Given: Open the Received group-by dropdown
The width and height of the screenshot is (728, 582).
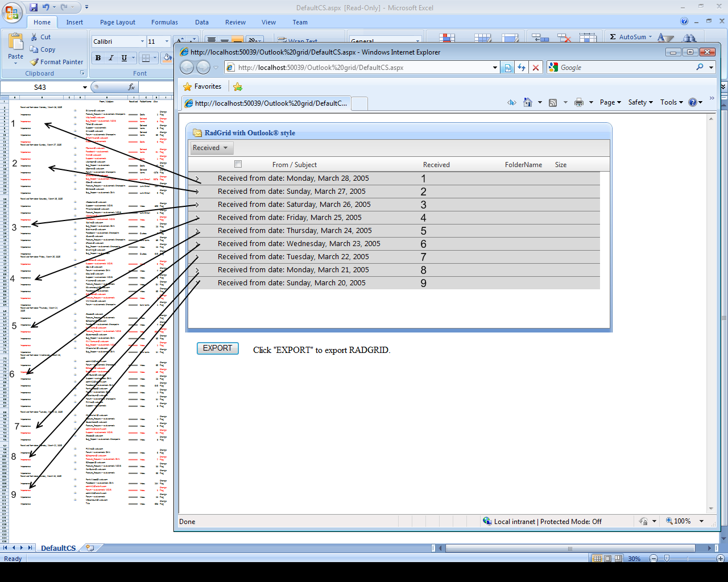Looking at the screenshot, I should point(211,148).
